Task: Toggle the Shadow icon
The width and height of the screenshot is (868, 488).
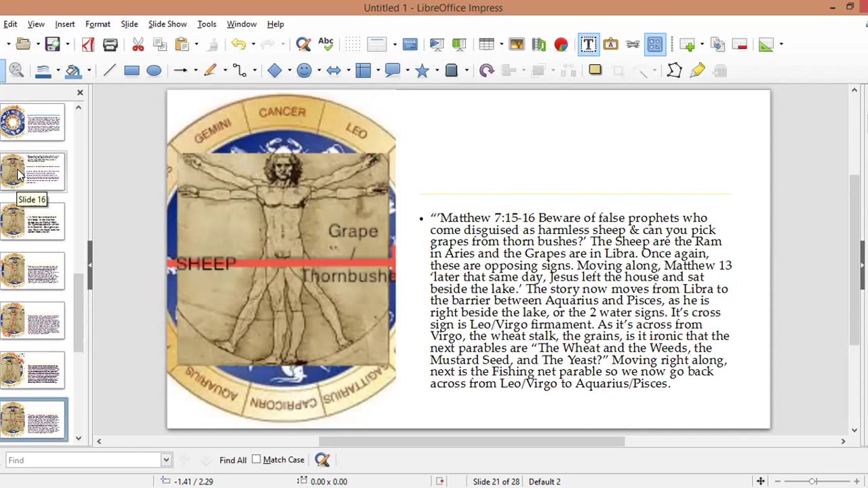Action: [x=595, y=70]
